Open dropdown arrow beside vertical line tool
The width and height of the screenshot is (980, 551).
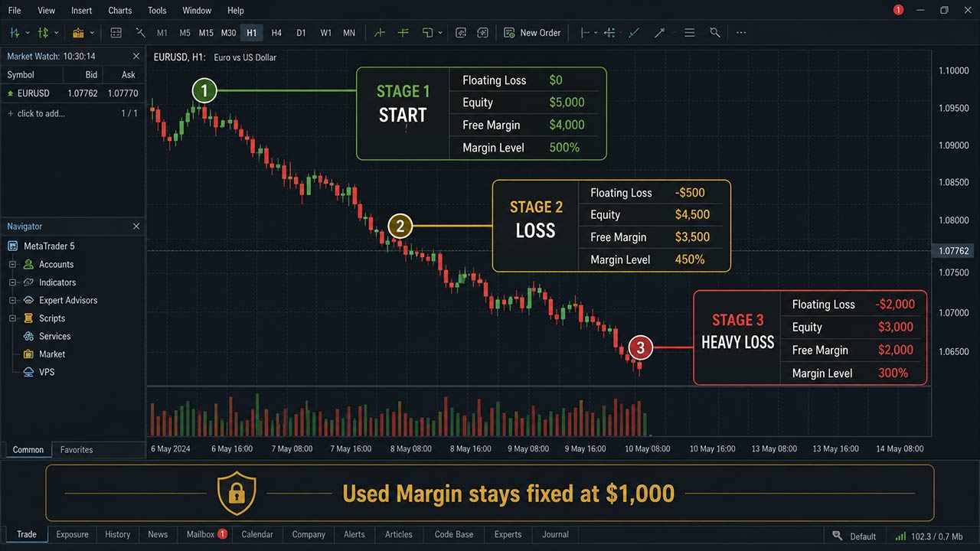pyautogui.click(x=596, y=33)
